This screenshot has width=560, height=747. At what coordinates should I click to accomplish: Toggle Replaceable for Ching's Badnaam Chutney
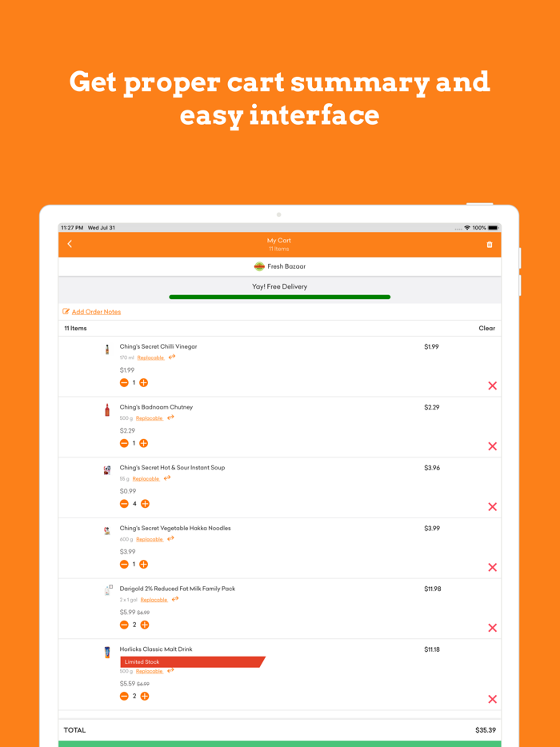150,418
